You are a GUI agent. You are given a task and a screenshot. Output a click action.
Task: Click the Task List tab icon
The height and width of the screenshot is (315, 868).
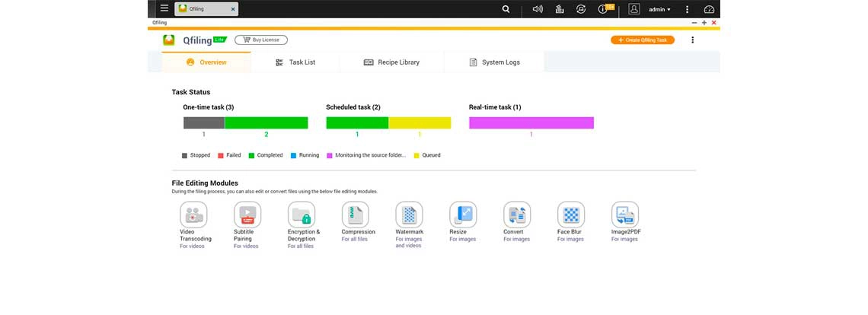pyautogui.click(x=279, y=62)
